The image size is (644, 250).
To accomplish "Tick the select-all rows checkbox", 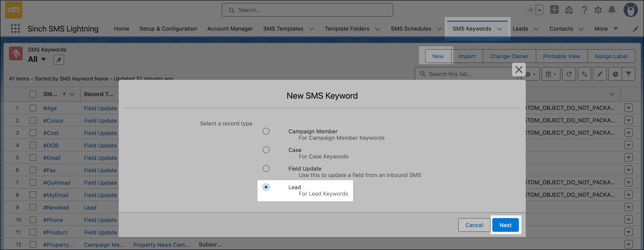I will 33,94.
